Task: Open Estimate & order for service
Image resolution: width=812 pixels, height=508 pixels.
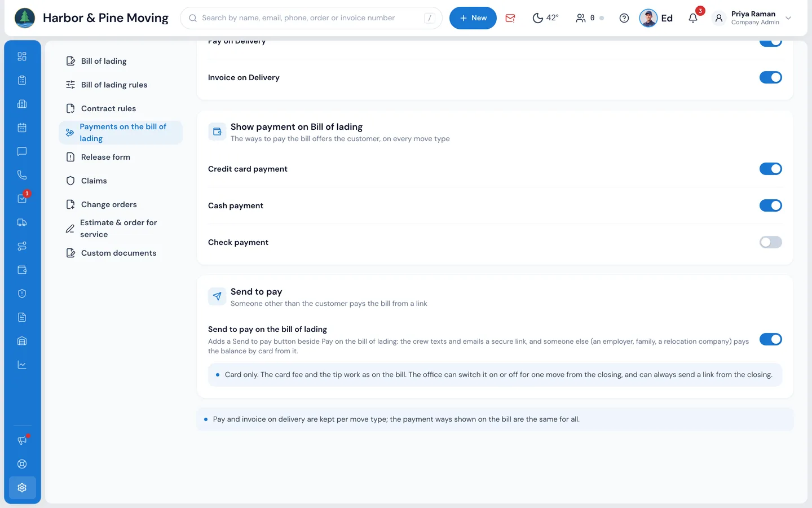Action: [x=121, y=229]
